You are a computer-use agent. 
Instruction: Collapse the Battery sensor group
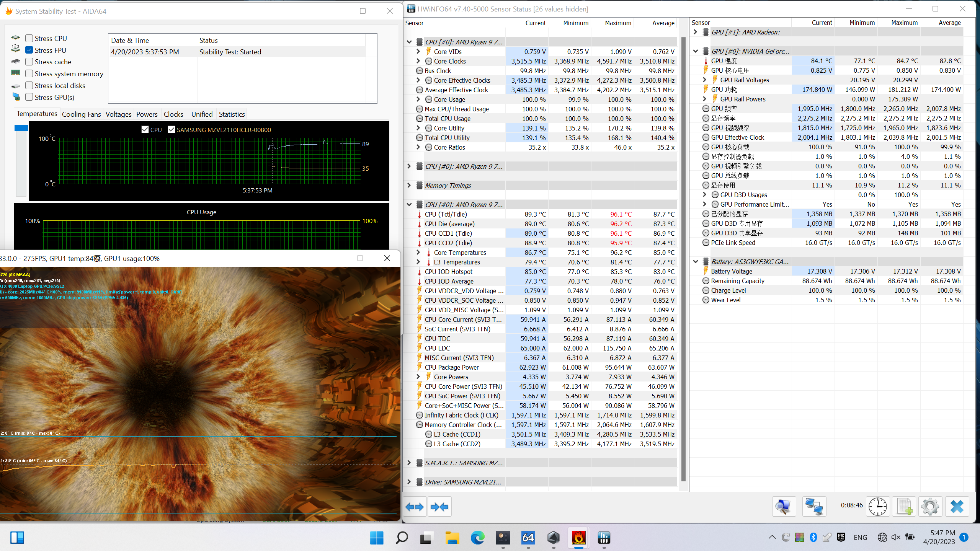pyautogui.click(x=696, y=262)
